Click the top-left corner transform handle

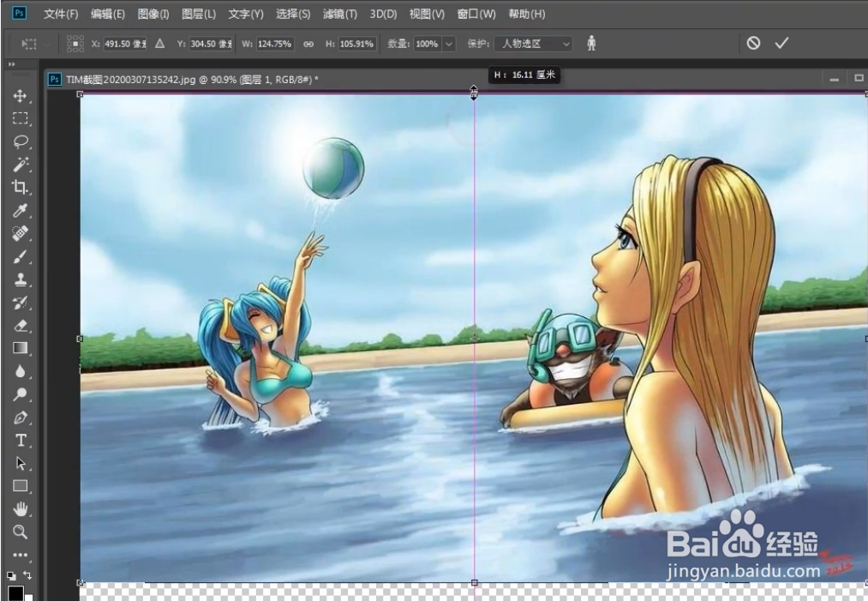pos(80,94)
